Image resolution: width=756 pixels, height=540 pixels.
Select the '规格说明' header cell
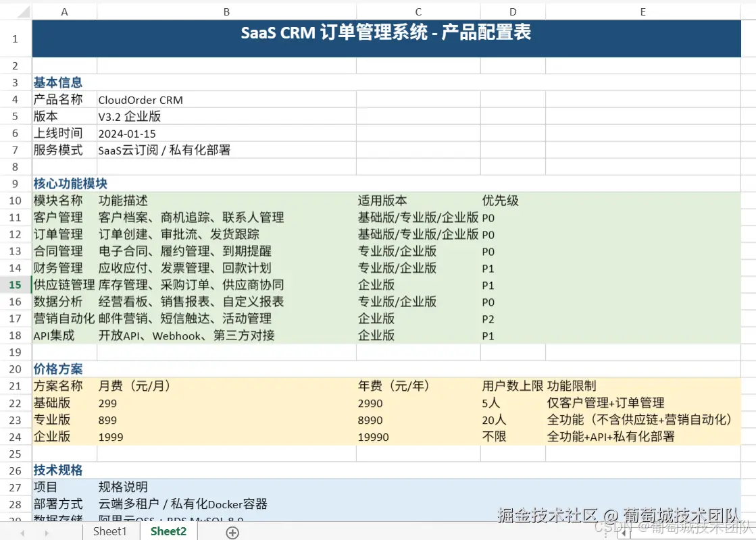point(226,487)
